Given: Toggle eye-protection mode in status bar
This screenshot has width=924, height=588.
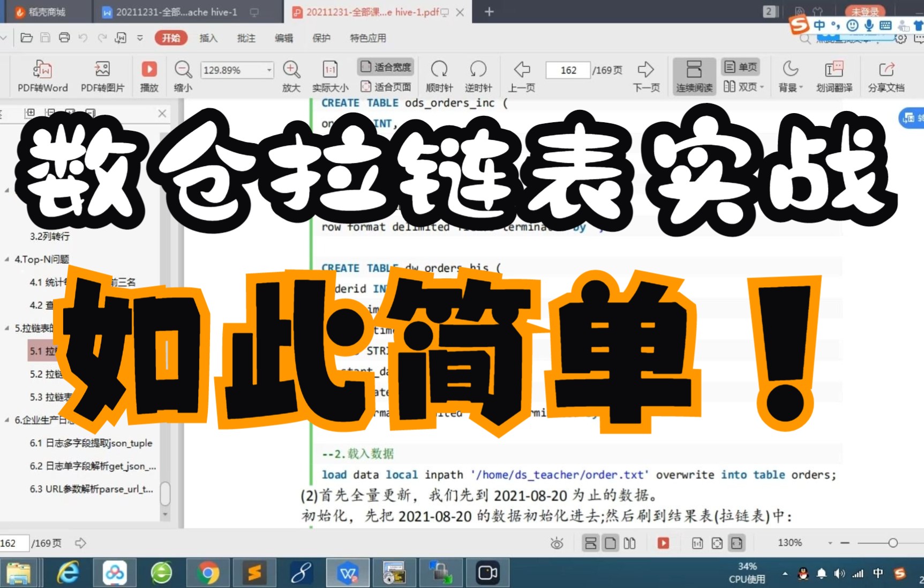Looking at the screenshot, I should point(557,543).
